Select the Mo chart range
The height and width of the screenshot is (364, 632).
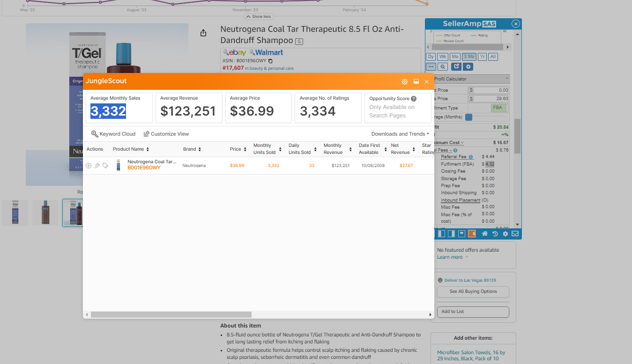click(x=455, y=57)
